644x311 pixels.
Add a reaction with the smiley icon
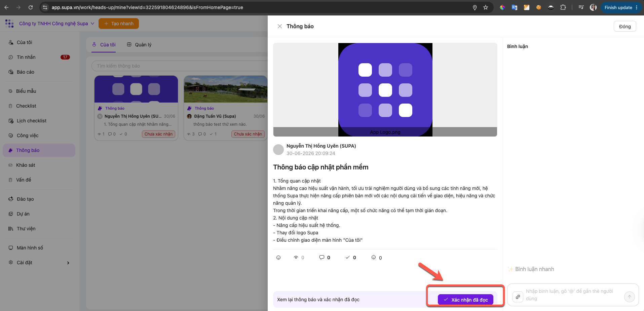[x=278, y=258]
